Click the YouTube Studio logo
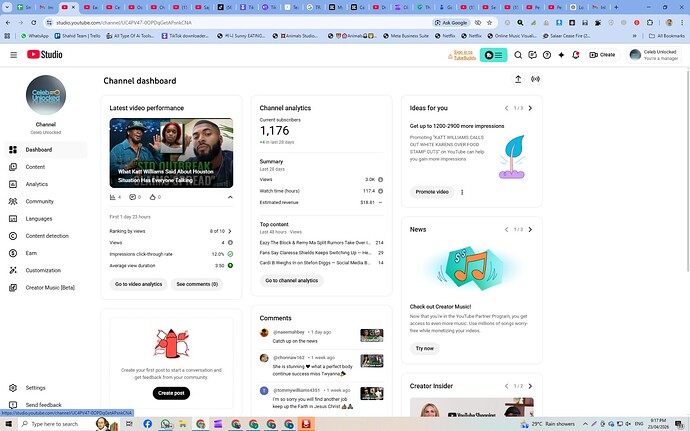 [44, 54]
